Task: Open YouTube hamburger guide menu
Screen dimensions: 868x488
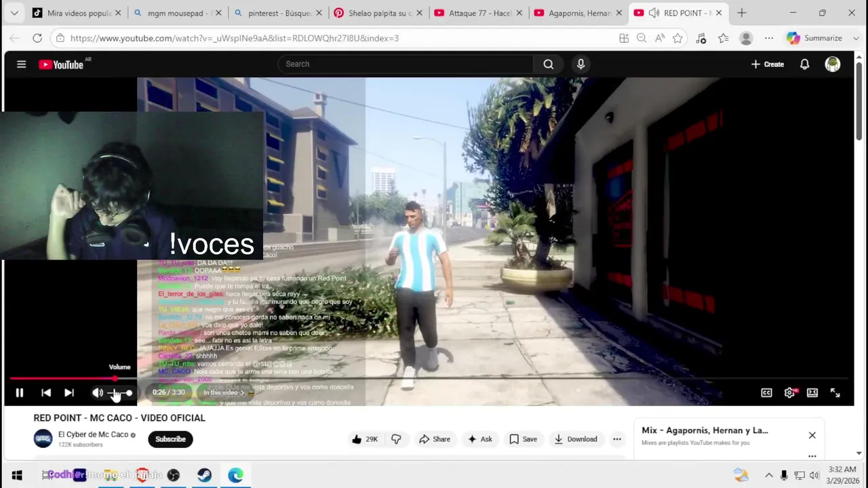Action: [21, 64]
